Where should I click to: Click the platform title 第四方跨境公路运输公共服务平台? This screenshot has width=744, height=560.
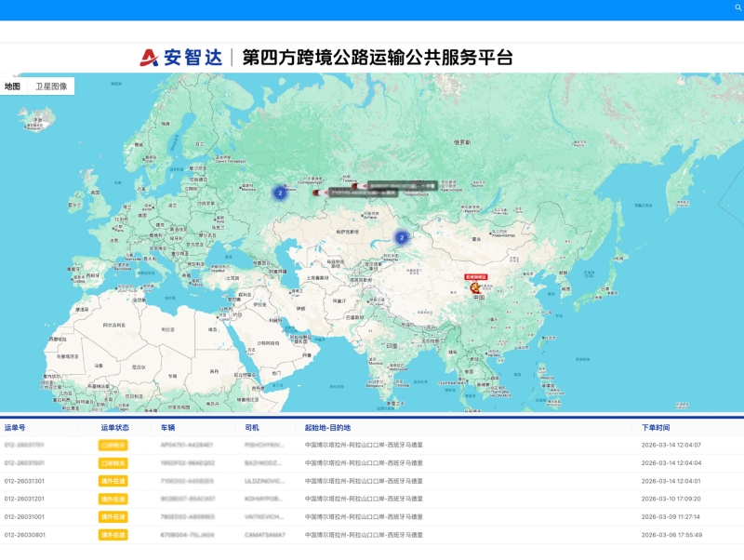point(378,58)
